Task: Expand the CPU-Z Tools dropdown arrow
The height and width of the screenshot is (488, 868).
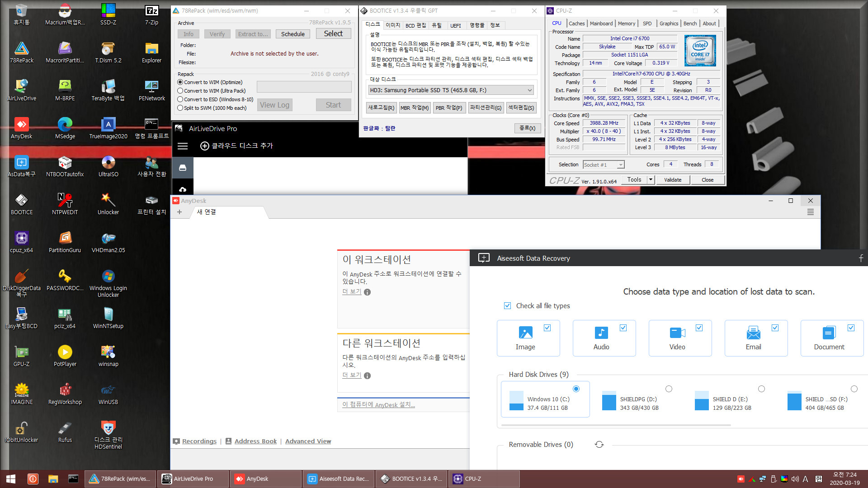Action: click(651, 180)
